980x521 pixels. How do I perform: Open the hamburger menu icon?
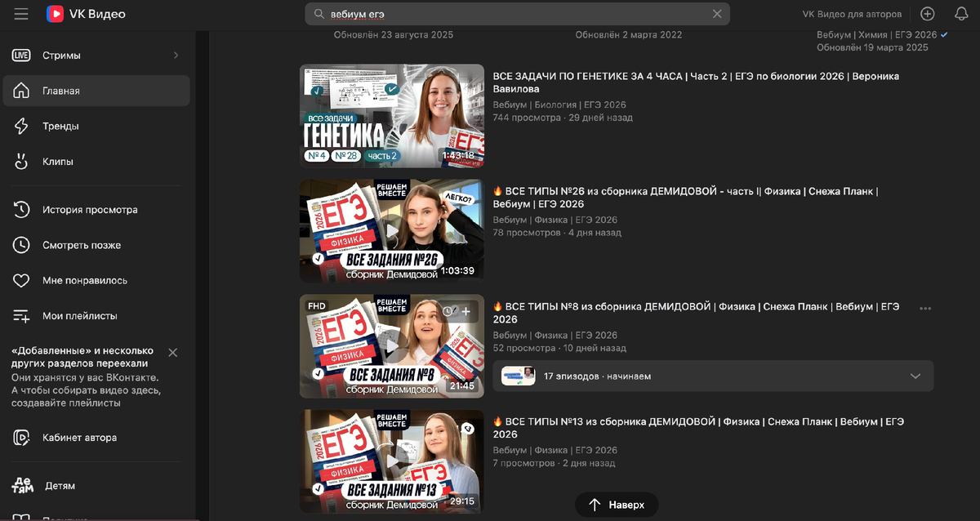21,14
